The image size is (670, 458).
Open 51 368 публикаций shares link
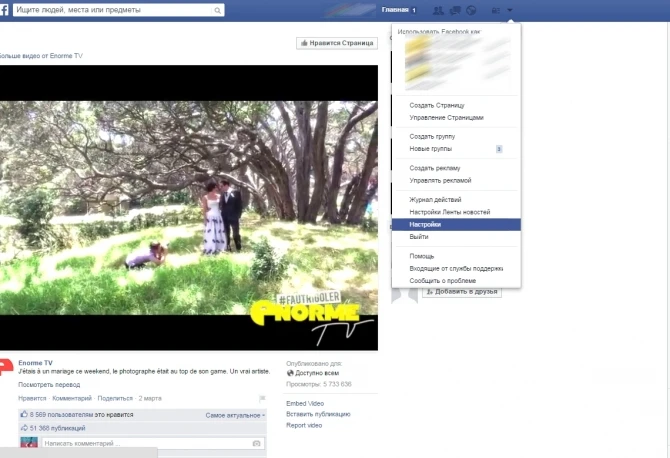[x=57, y=428]
